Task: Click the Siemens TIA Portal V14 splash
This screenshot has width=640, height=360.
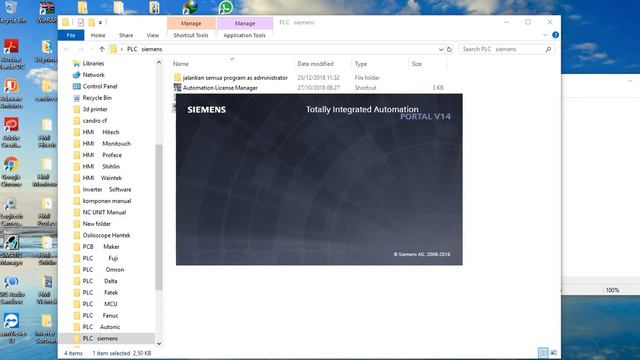Action: 319,180
